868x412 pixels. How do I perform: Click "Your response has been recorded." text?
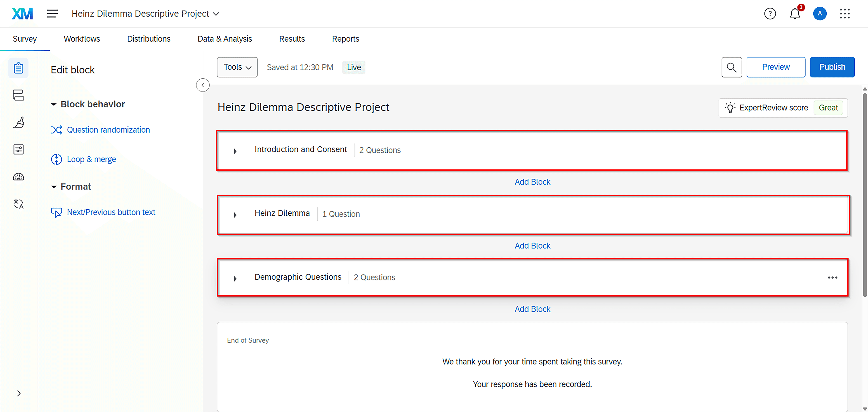pos(532,384)
